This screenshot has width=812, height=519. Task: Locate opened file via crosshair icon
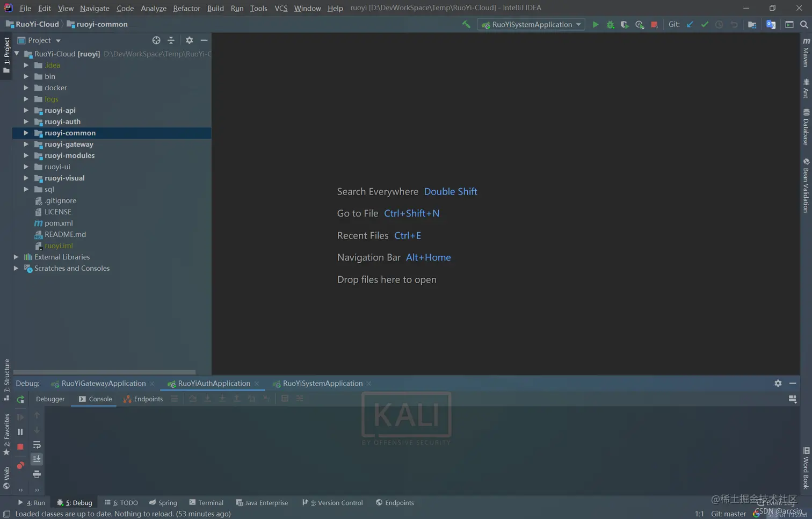(156, 40)
